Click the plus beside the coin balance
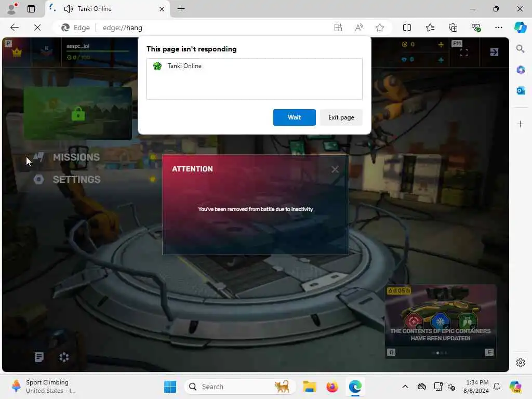Viewport: 532px width, 399px height. 441,45
